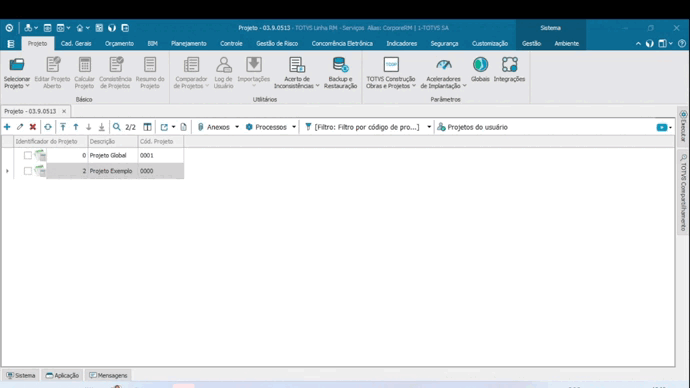Open application menu button left of Projeto tab
This screenshot has width=690, height=388.
11,44
